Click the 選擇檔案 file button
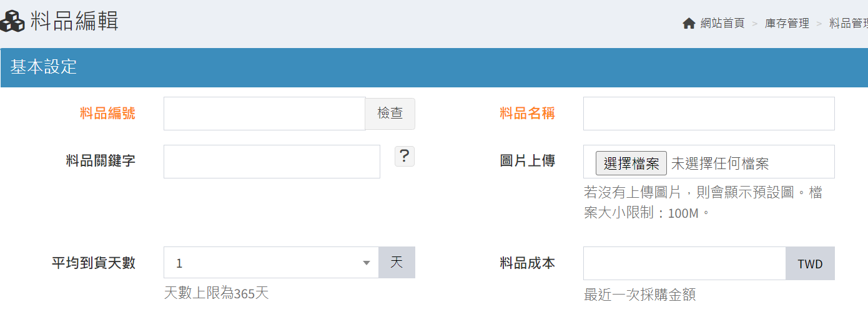Viewport: 868px width, 312px height. [x=631, y=163]
